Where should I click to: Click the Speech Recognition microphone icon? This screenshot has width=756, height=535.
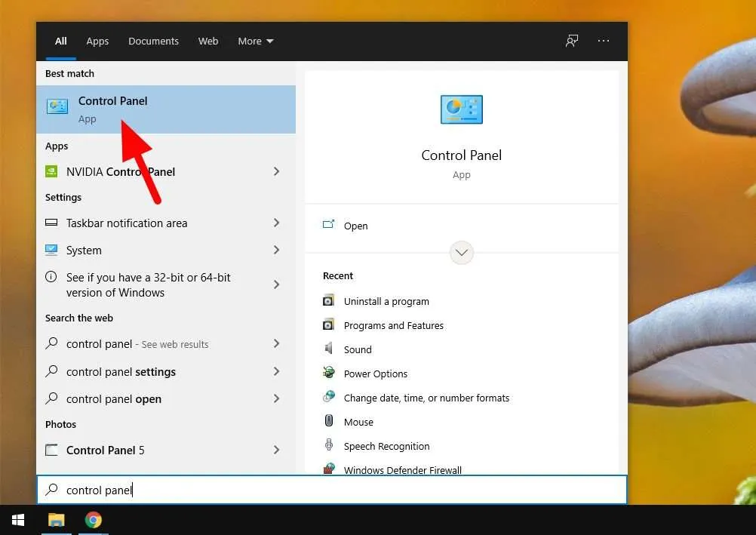pos(329,444)
